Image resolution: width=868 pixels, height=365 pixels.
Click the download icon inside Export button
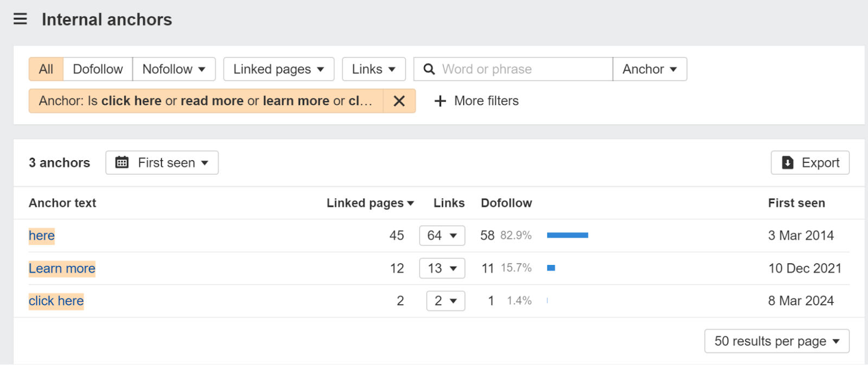tap(787, 162)
